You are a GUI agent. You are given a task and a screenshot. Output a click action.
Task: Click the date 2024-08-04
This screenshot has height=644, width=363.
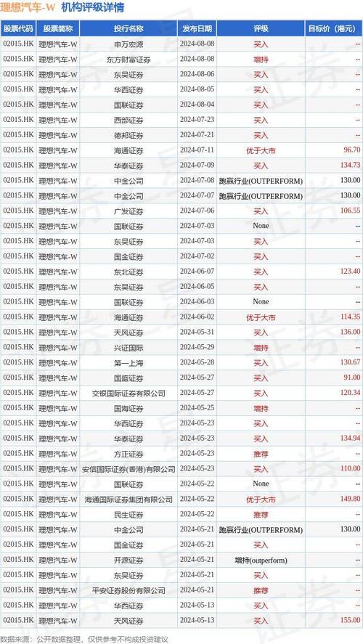click(197, 105)
